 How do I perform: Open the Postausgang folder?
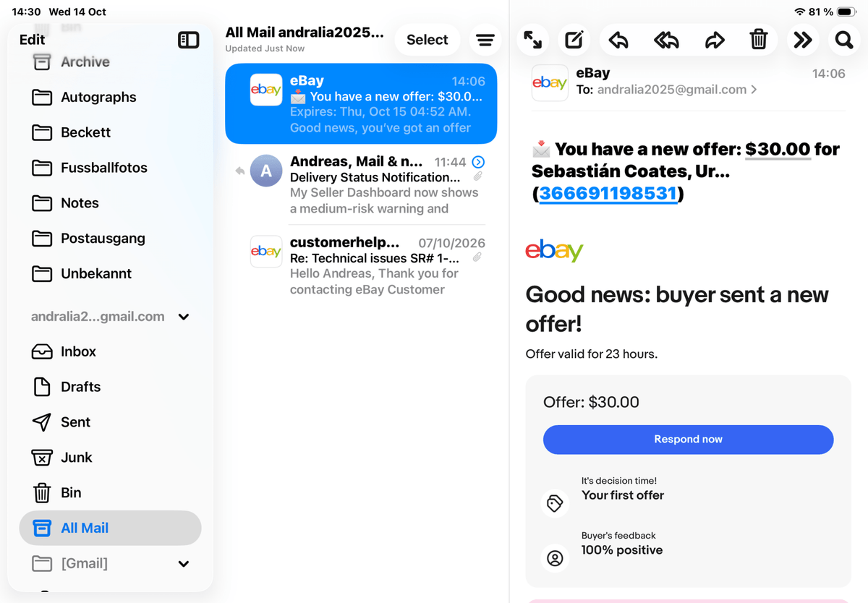pos(111,239)
